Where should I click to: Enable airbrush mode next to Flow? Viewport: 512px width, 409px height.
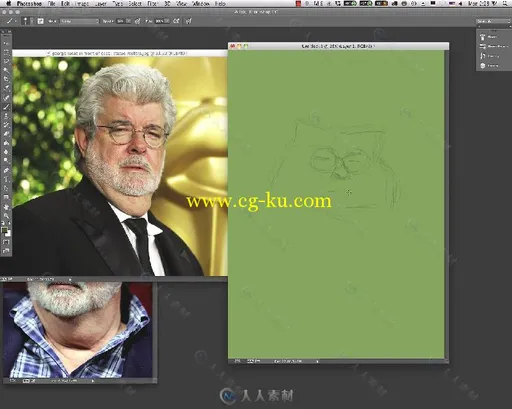[x=176, y=21]
